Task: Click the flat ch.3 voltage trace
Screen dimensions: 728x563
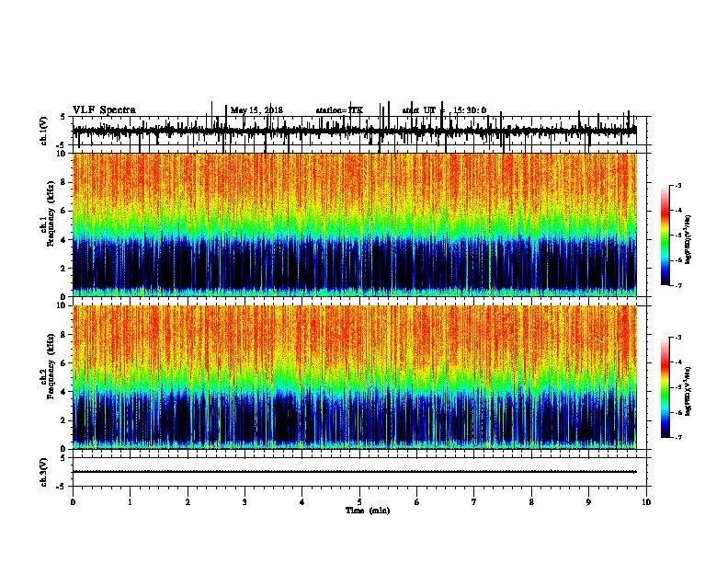Action: 354,472
